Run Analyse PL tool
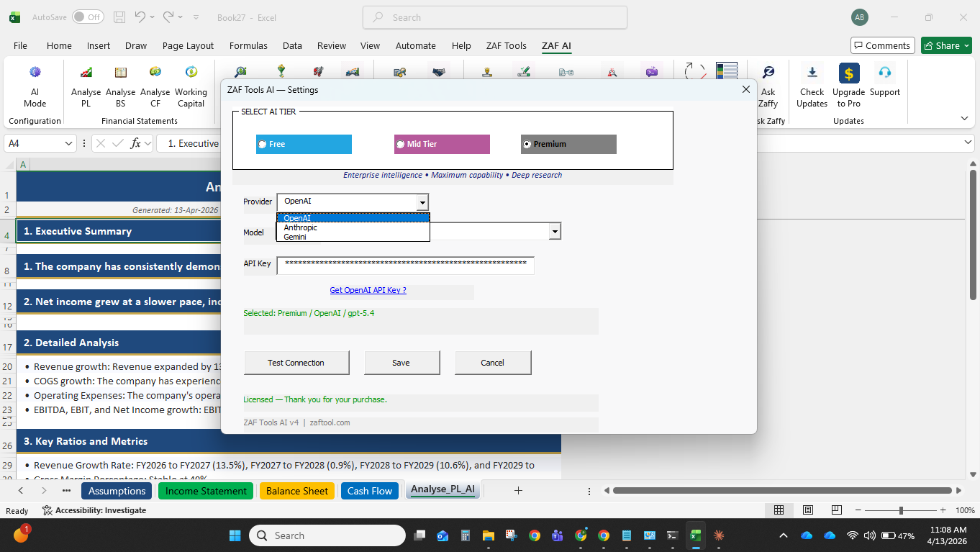Screen dimensions: 980x552 (x=86, y=86)
